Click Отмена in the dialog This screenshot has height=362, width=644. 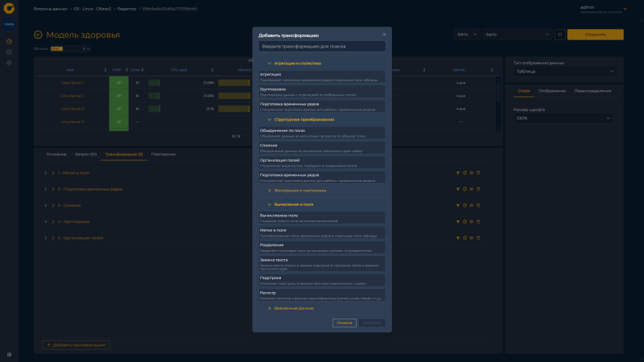click(345, 323)
